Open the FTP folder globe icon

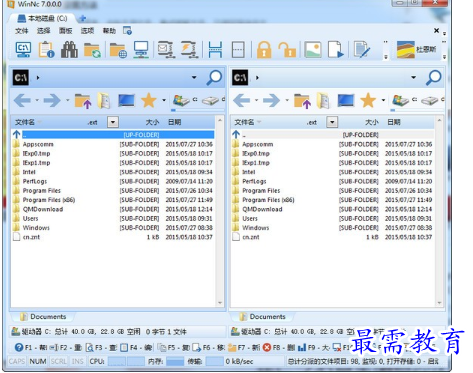118,50
